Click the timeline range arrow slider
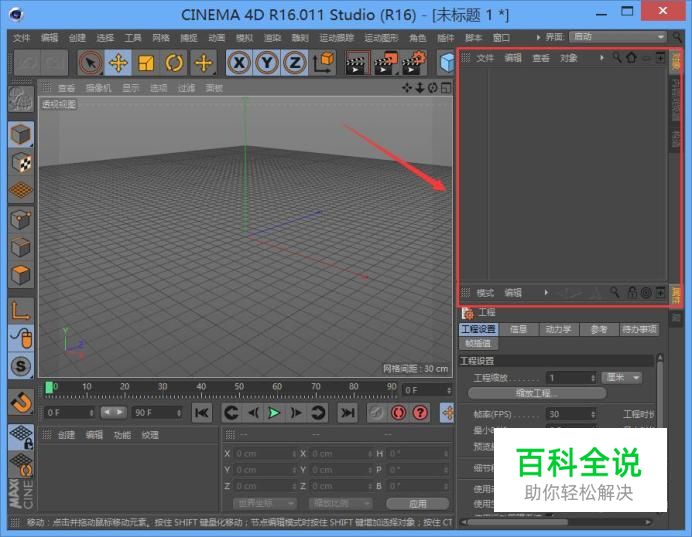The height and width of the screenshot is (537, 692). click(113, 412)
